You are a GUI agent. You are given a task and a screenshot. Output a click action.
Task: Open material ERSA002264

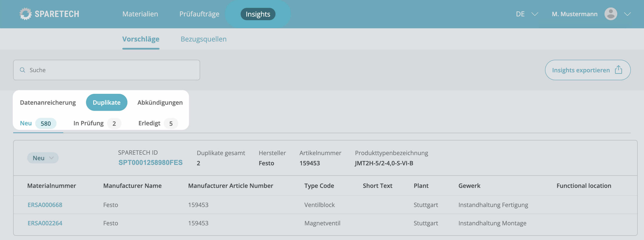click(x=45, y=223)
